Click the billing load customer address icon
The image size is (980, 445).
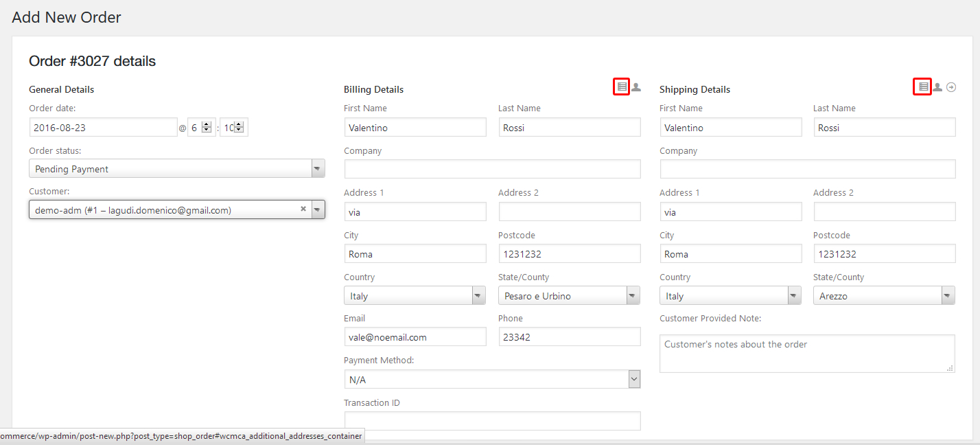[x=636, y=87]
